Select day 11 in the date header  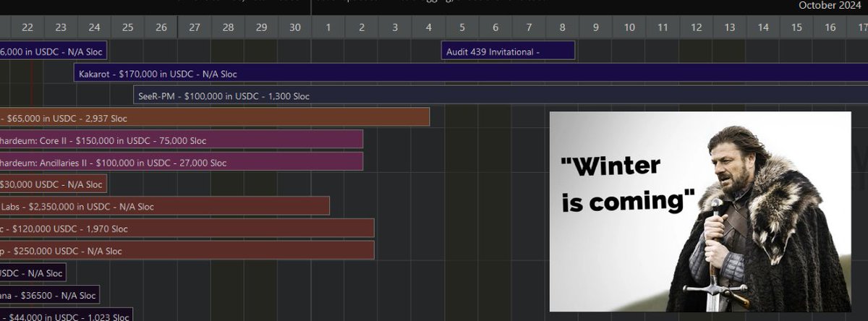[663, 27]
